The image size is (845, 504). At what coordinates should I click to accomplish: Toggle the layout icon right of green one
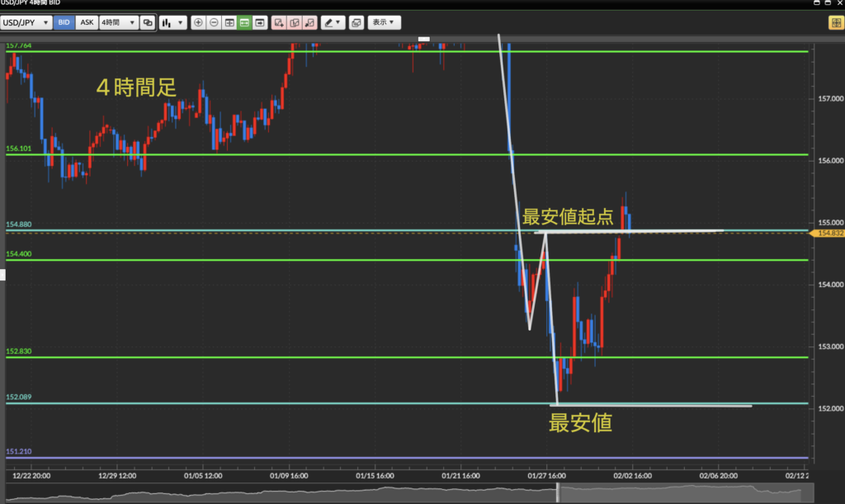tap(260, 23)
